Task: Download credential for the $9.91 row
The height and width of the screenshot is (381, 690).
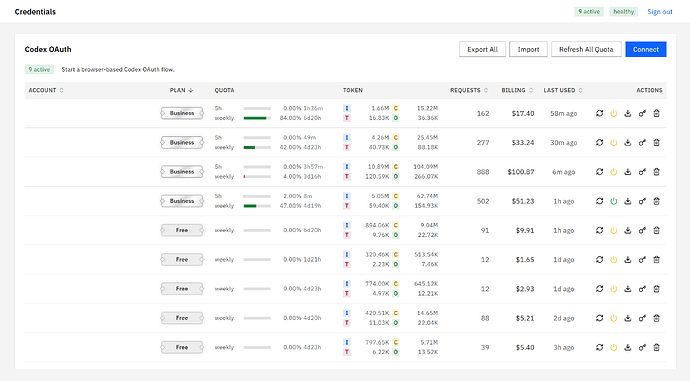Action: [x=628, y=231]
